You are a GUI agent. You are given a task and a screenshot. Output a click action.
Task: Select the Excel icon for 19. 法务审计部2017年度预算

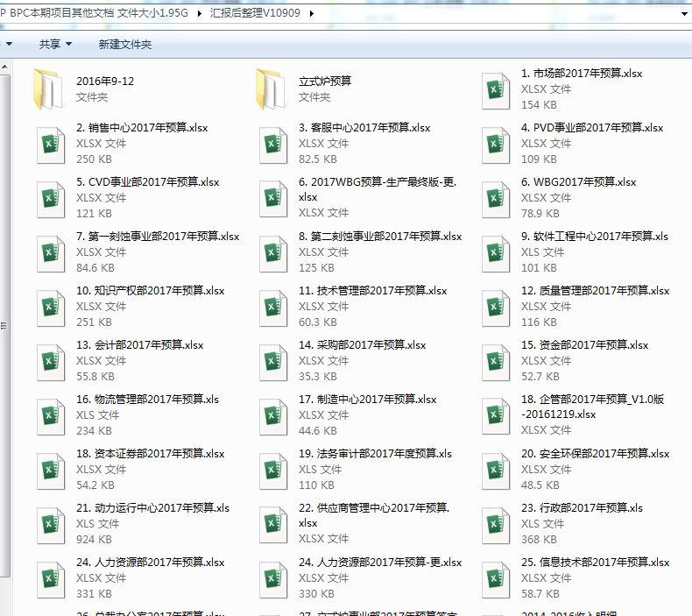tap(273, 471)
